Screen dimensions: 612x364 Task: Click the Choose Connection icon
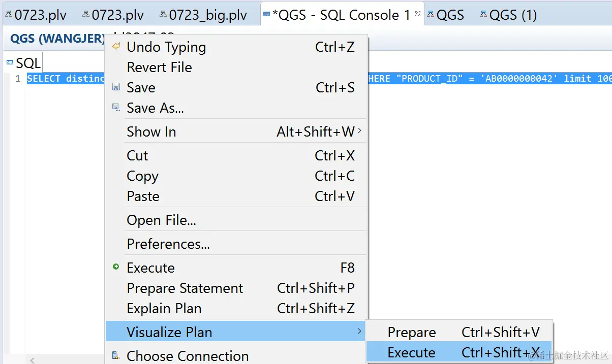[116, 356]
